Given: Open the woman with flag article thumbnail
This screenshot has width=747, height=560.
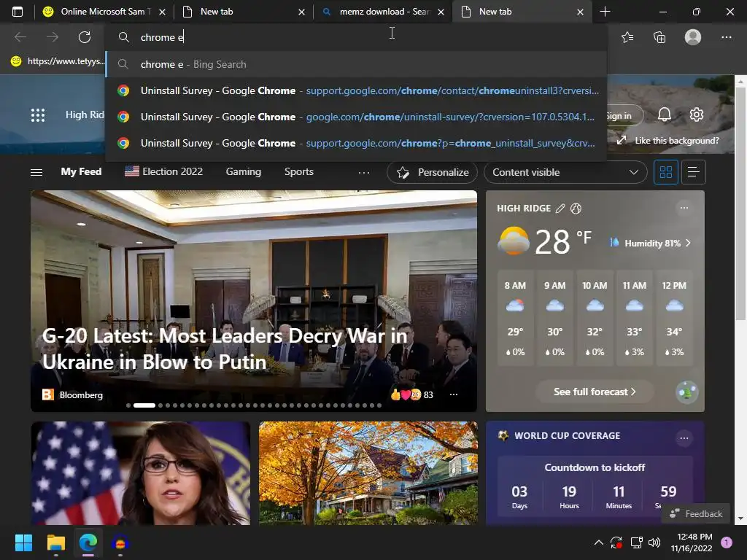Looking at the screenshot, I should (141, 472).
